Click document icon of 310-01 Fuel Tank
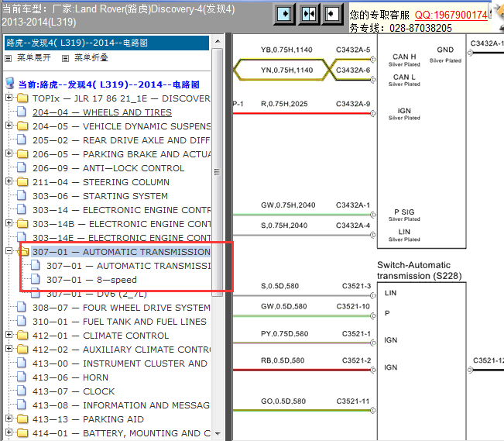The image size is (504, 441). (22, 321)
